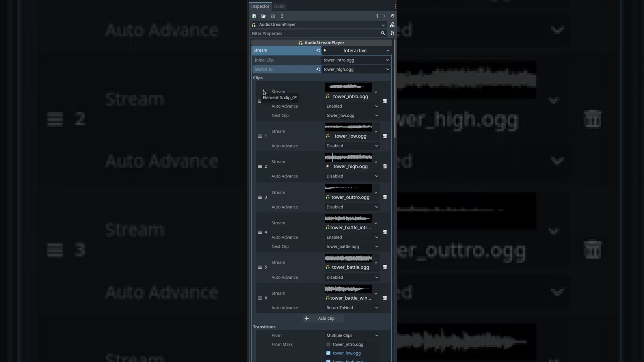Open the inspector panel options dots
The height and width of the screenshot is (362, 644).
[395, 6]
